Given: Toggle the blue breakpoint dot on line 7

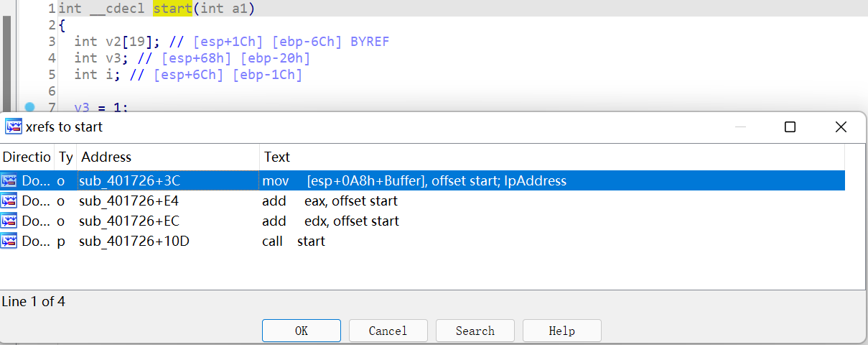Looking at the screenshot, I should (29, 107).
